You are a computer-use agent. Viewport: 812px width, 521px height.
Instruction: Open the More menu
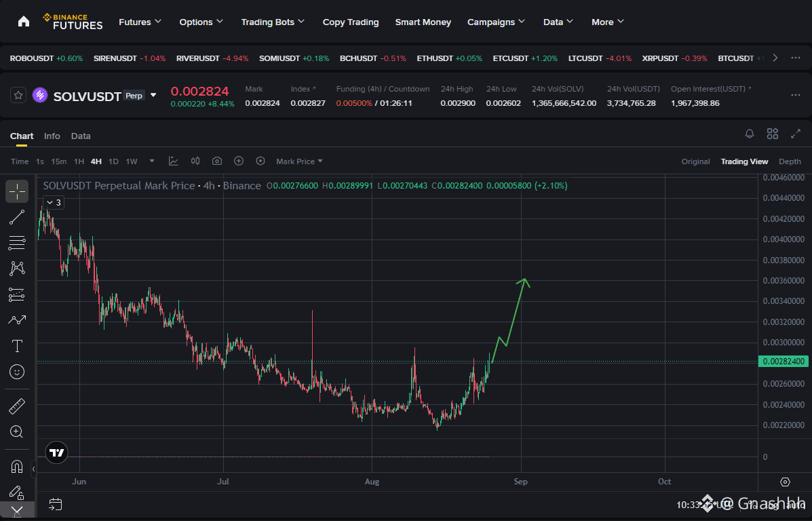pos(607,22)
